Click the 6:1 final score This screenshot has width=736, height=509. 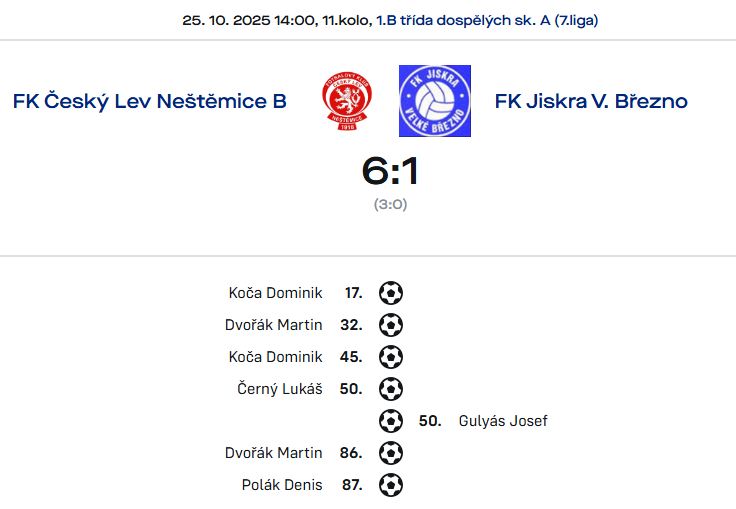click(390, 171)
